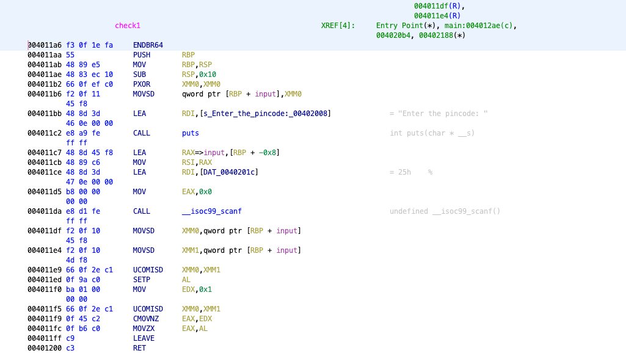
Task: Select the 004011e4(R) reference at top
Action: click(437, 16)
